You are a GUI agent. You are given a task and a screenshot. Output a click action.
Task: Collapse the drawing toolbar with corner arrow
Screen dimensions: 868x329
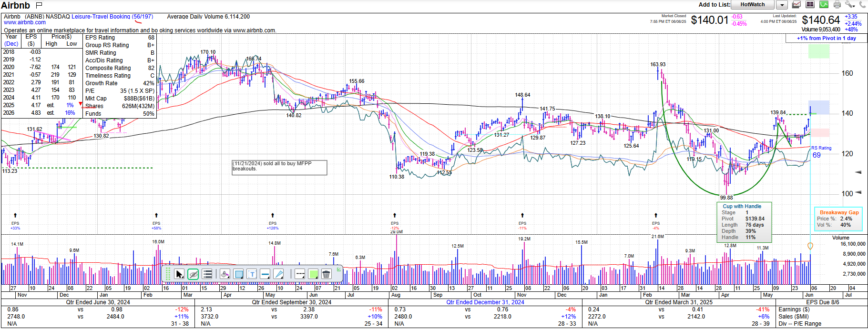[x=339, y=269]
